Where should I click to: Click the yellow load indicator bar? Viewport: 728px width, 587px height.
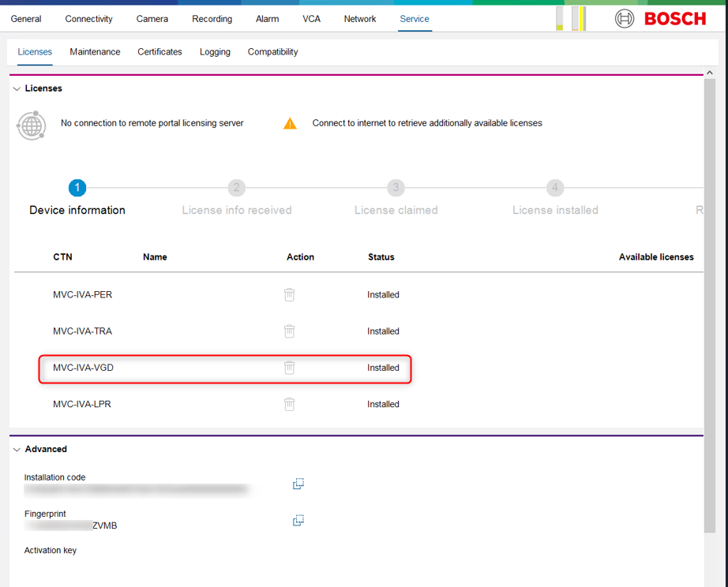point(582,19)
